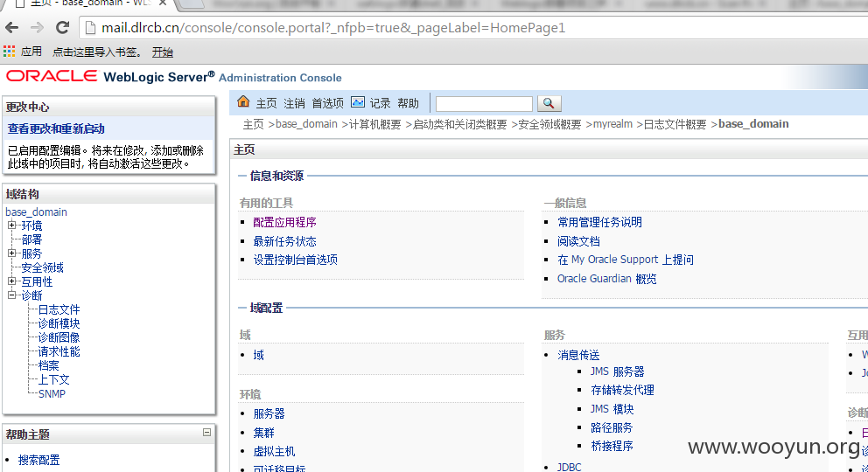The image size is (868, 472).
Task: Open 上下文 tree item
Action: coord(53,379)
